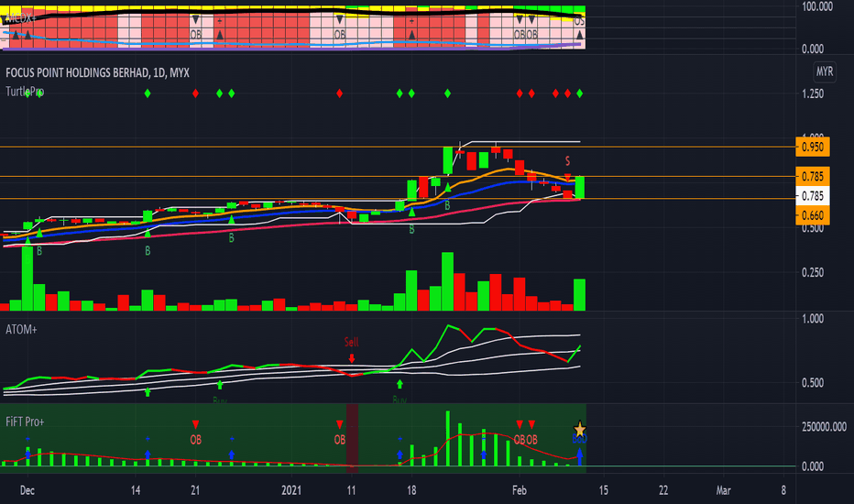Viewport: 854px width, 504px height.
Task: Click the tall green volume bar in early December
Action: [27, 277]
